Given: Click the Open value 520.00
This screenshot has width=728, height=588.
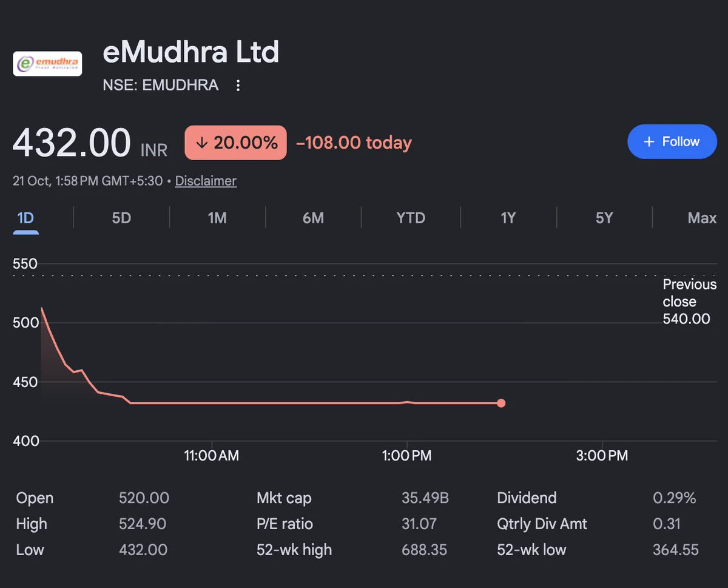Looking at the screenshot, I should pyautogui.click(x=144, y=498).
